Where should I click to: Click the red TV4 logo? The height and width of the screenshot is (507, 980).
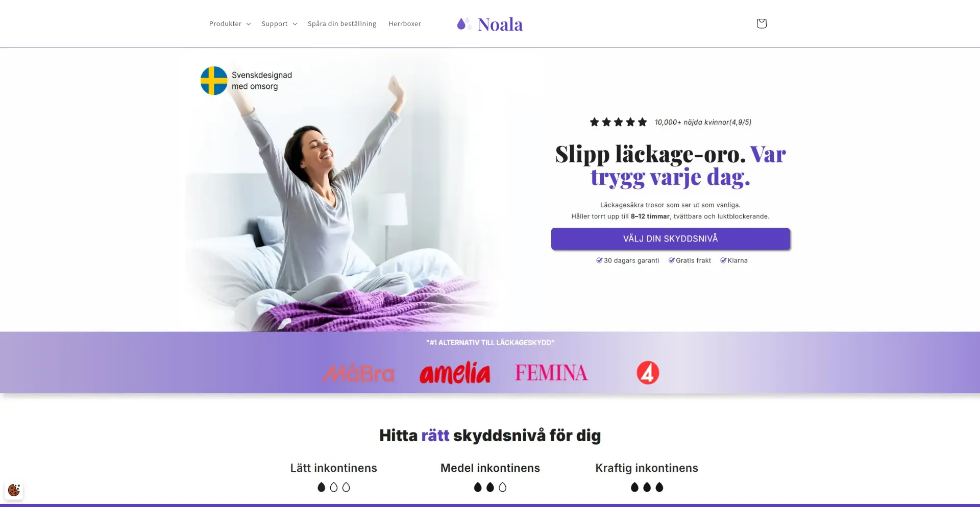(648, 373)
